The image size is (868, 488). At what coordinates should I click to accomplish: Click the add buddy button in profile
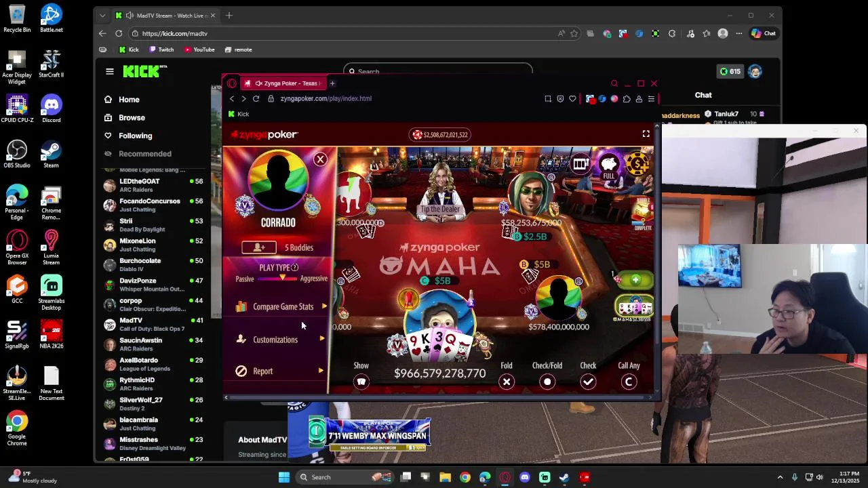(259, 247)
